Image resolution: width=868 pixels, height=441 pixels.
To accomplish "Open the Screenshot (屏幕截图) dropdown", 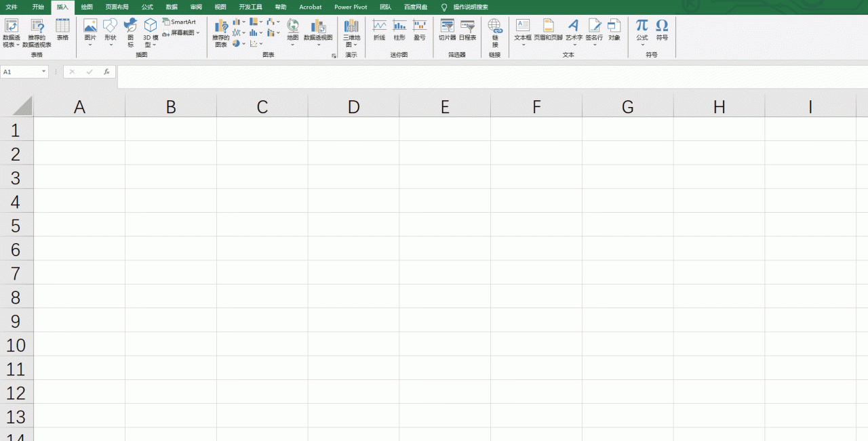I will tap(181, 33).
